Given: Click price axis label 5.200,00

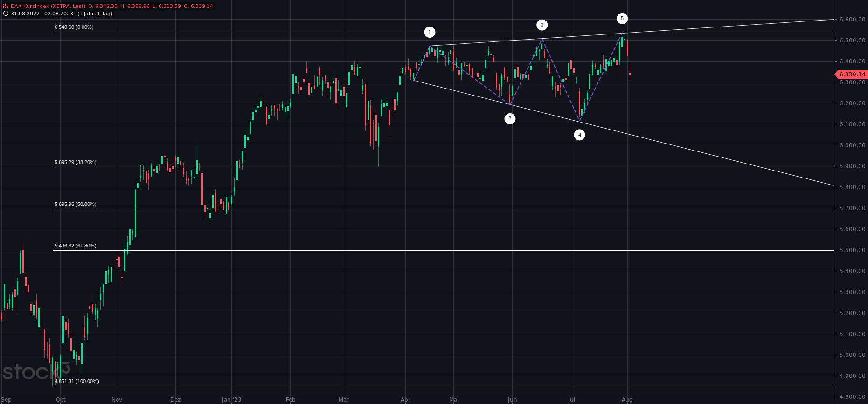Looking at the screenshot, I should [x=852, y=313].
